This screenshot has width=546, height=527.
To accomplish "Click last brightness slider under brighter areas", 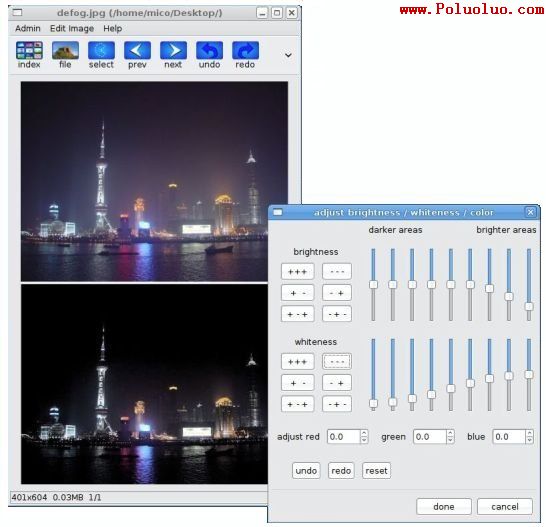I will pyautogui.click(x=529, y=285).
